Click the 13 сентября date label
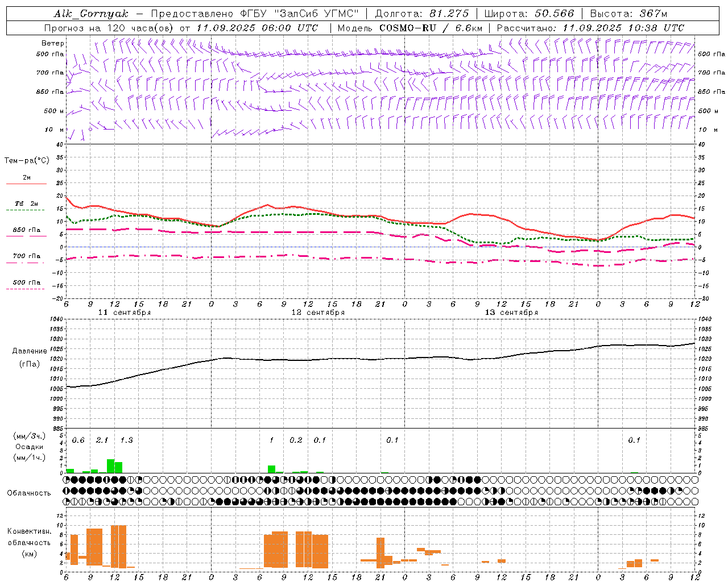 (x=511, y=313)
